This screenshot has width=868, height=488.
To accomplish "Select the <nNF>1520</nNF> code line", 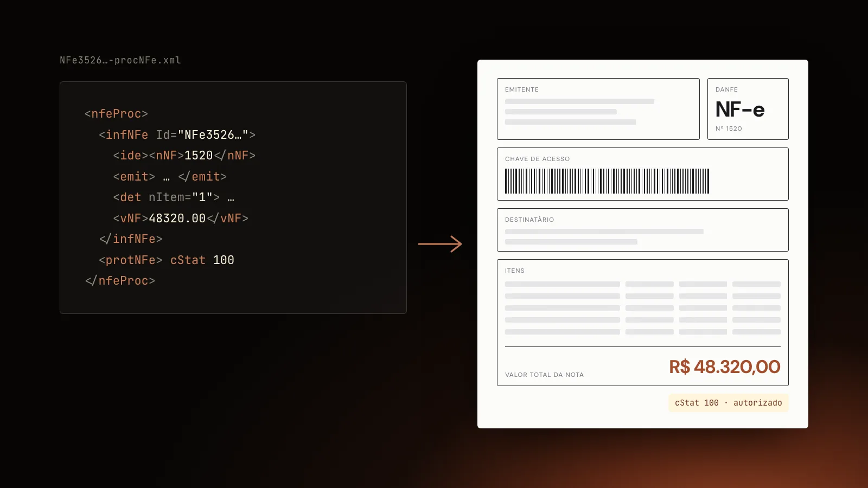I will (184, 156).
